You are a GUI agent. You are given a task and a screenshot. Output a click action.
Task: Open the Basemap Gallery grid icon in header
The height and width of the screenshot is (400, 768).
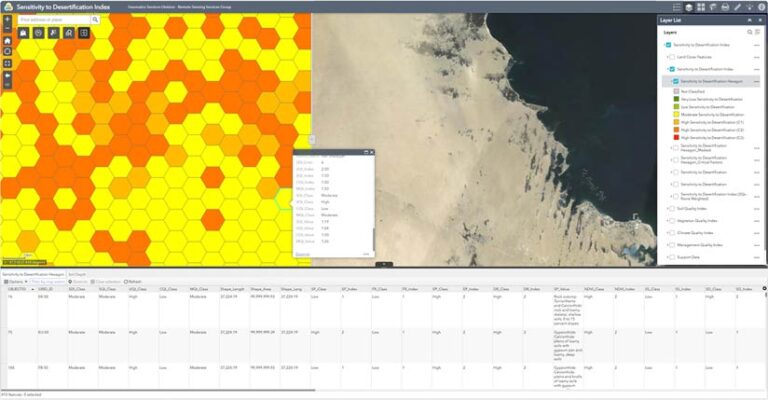point(701,7)
